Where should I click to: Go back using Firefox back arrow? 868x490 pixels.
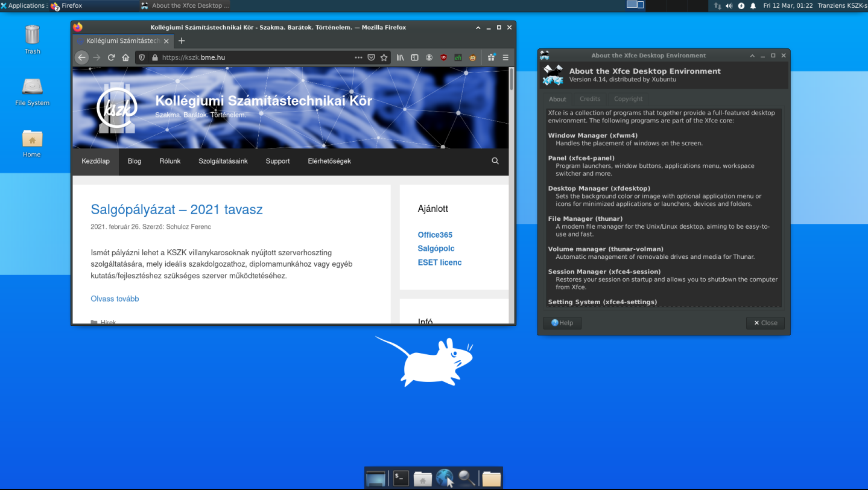coord(82,57)
